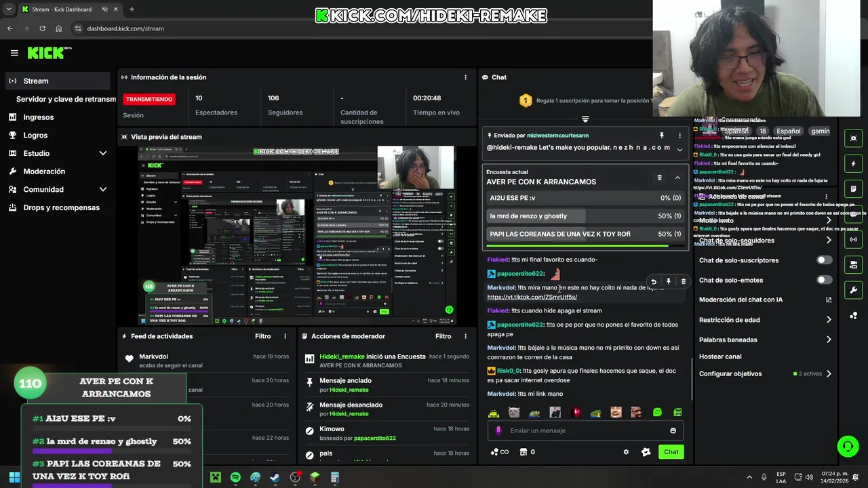Insert the white cat emote
This screenshot has width=868, height=488.
pyautogui.click(x=514, y=412)
